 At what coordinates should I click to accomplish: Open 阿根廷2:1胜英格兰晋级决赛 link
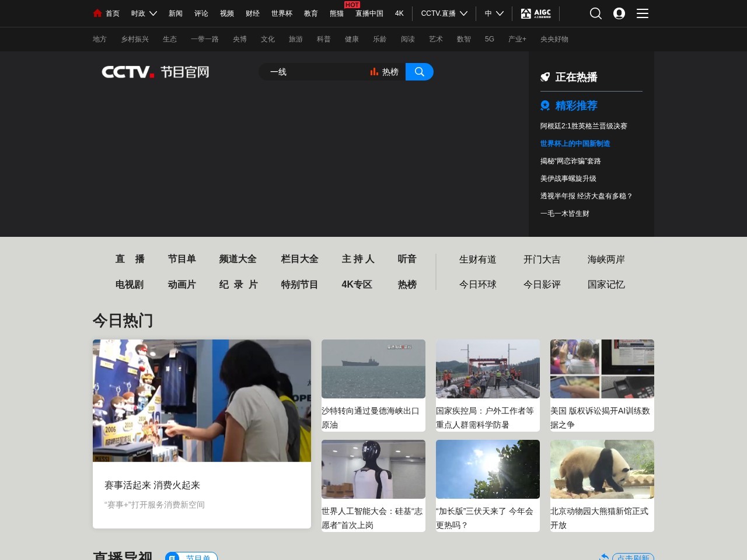584,126
